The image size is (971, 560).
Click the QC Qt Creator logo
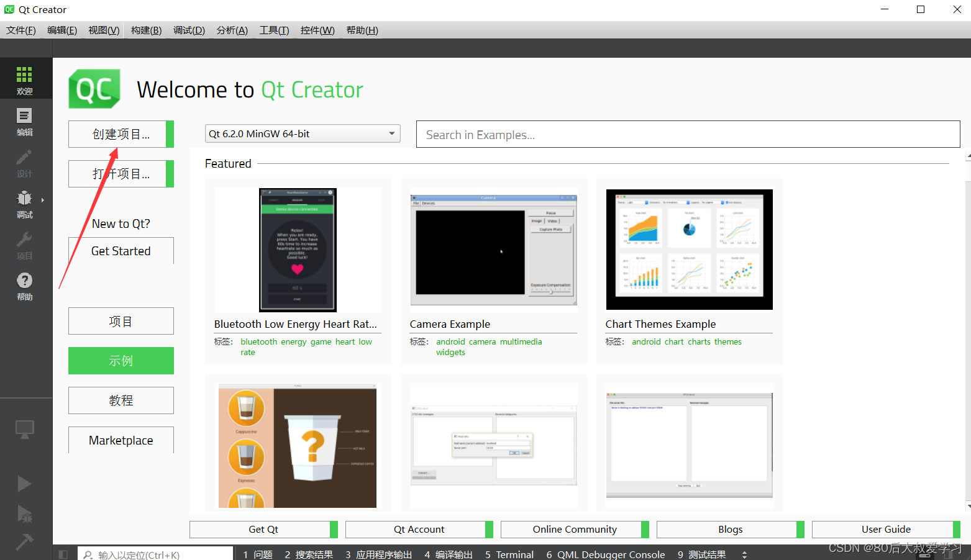point(94,89)
